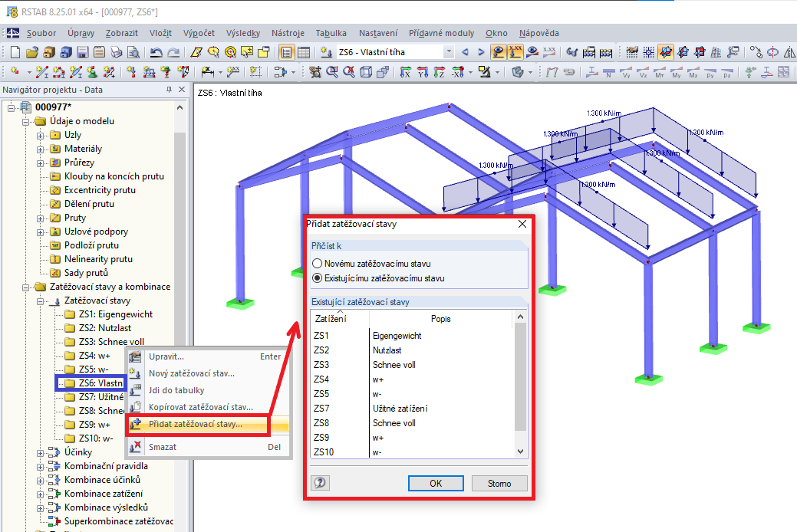Switch to wireframe model display
This screenshot has height=532, width=797.
[366, 72]
